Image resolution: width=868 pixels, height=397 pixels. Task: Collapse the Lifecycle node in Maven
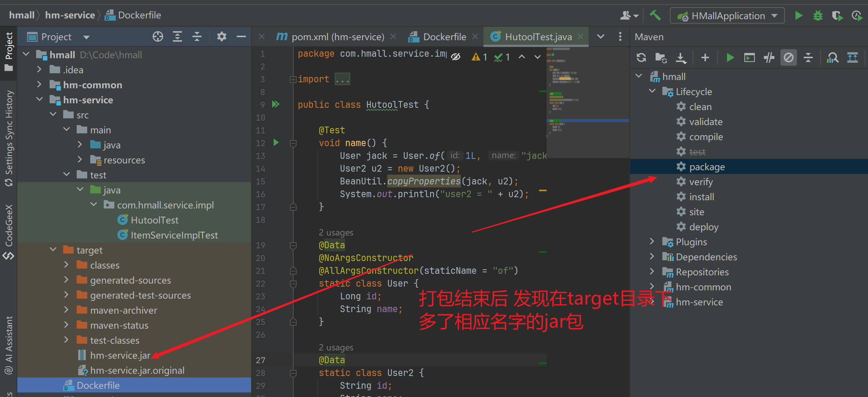[x=652, y=91]
